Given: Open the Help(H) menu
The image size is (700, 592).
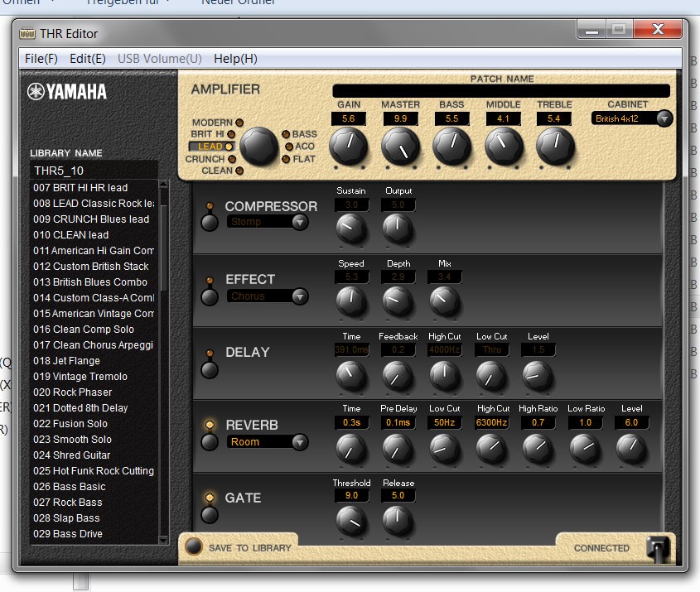Looking at the screenshot, I should click(235, 59).
